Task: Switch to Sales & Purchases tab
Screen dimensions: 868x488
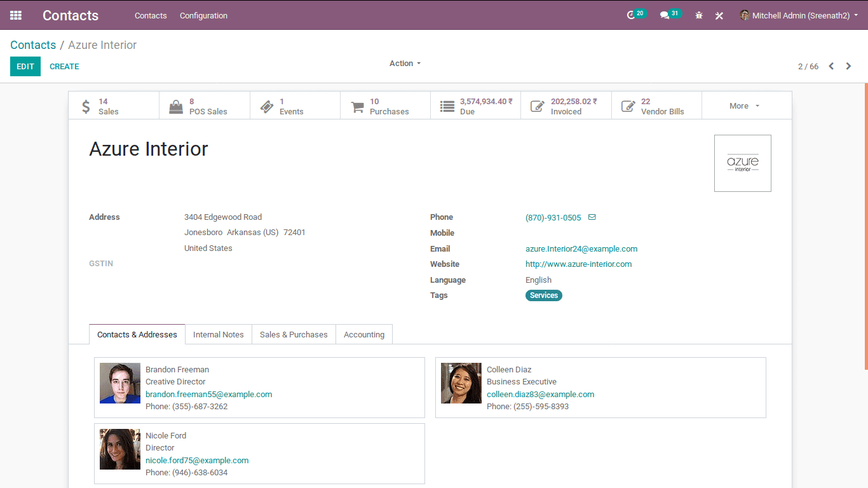Action: pyautogui.click(x=294, y=335)
